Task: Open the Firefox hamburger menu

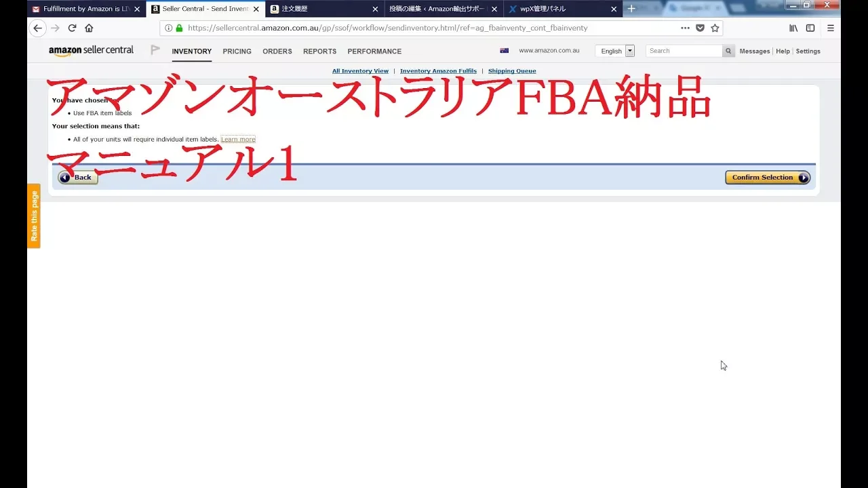Action: point(831,28)
